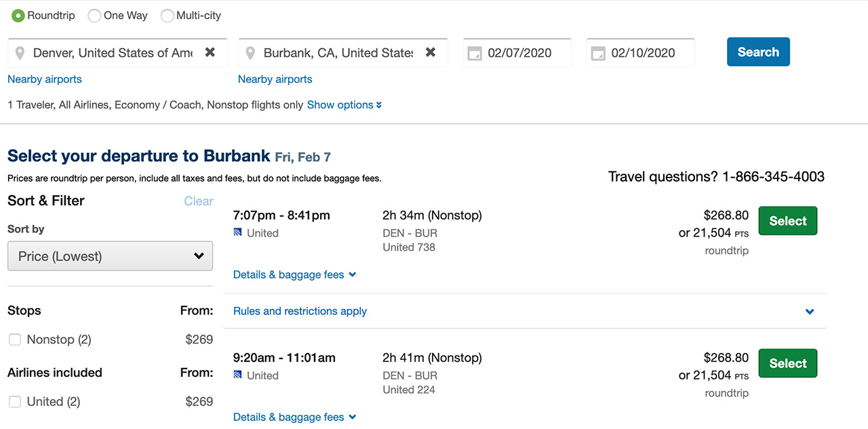Open the Sort by Price (Lowest) dropdown
The height and width of the screenshot is (429, 868).
tap(110, 256)
